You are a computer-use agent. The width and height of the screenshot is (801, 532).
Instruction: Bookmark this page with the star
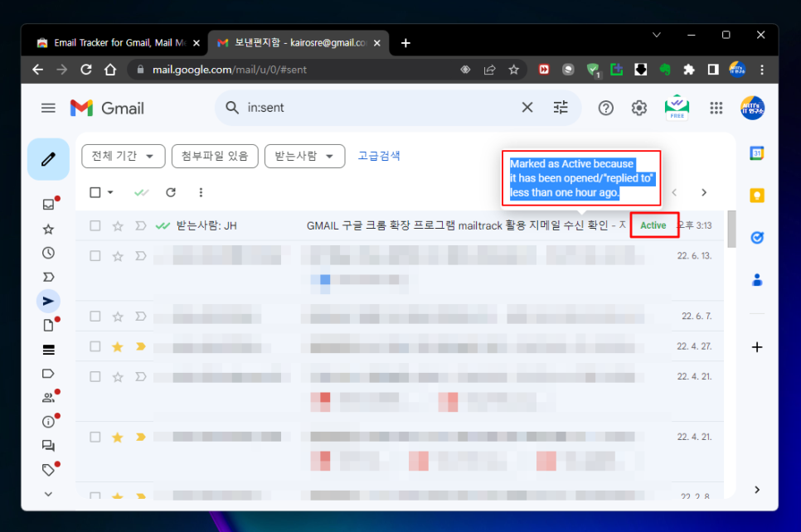click(x=514, y=70)
